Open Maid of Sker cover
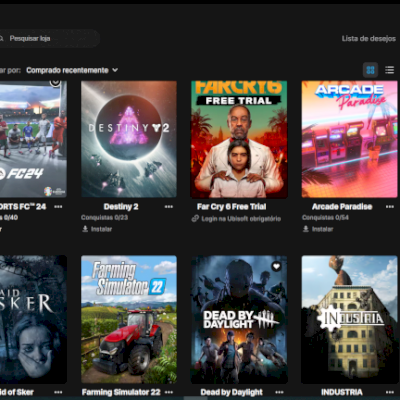Screen dimensions: 400x400 pyautogui.click(x=33, y=319)
